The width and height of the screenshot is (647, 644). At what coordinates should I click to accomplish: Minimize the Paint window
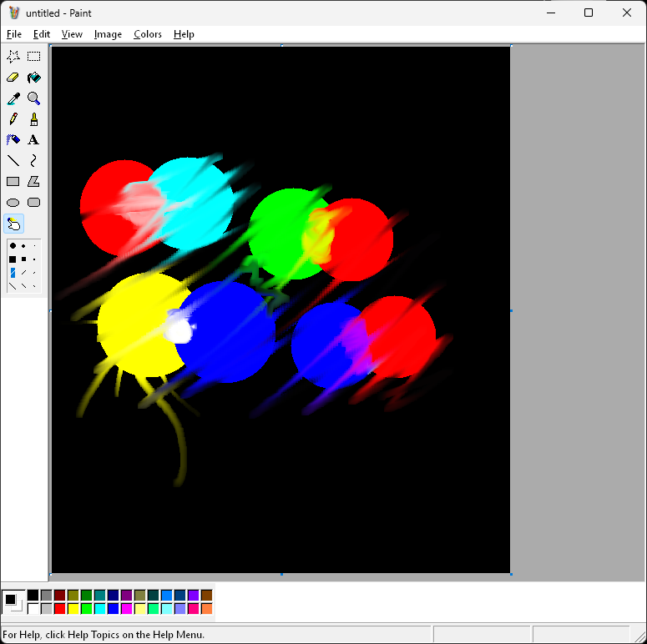pos(551,13)
